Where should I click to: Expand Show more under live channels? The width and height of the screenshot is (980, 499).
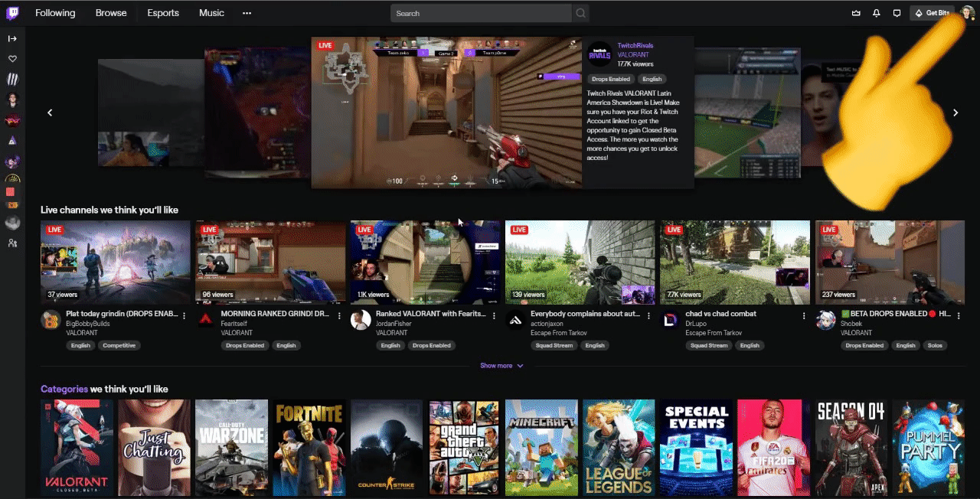tap(501, 366)
